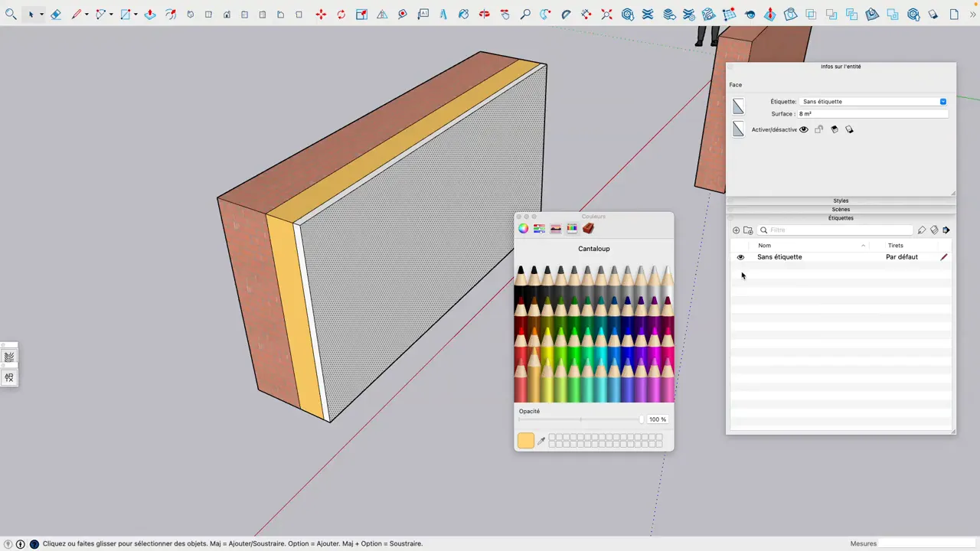Hide the Sans étiquette tag with its eye icon
Screen dimensions: 980x551
click(x=740, y=256)
